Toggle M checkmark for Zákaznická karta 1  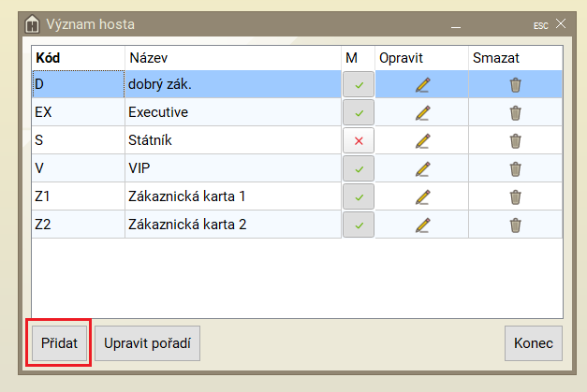[x=359, y=197]
